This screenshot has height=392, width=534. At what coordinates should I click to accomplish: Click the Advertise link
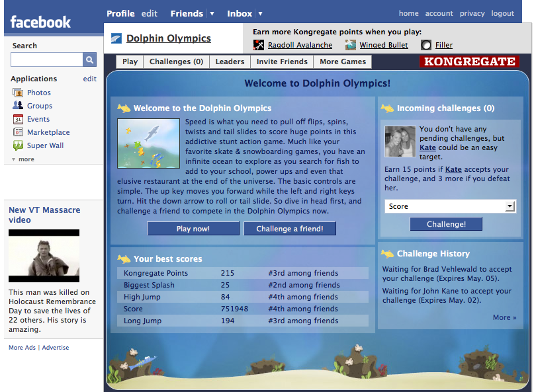56,348
